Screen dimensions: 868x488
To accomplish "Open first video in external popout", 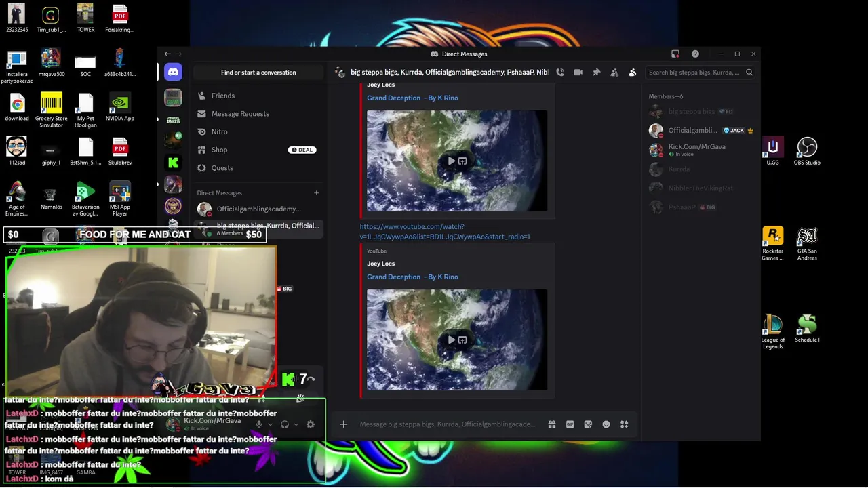I will click(x=462, y=161).
